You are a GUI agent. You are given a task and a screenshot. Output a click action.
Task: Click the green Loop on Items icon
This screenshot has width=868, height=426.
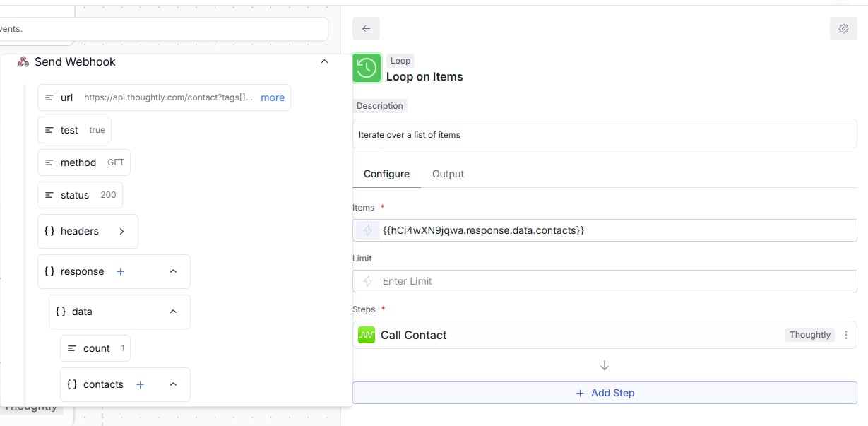coord(367,68)
